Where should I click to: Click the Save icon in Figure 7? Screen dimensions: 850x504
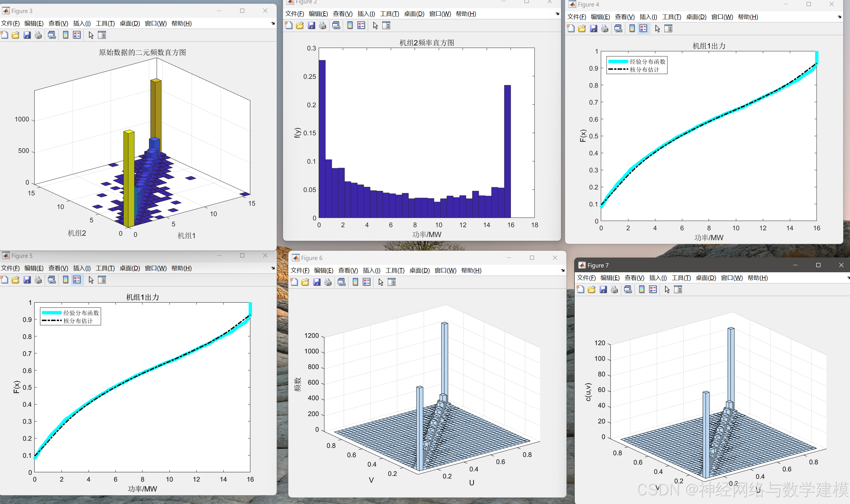[603, 289]
